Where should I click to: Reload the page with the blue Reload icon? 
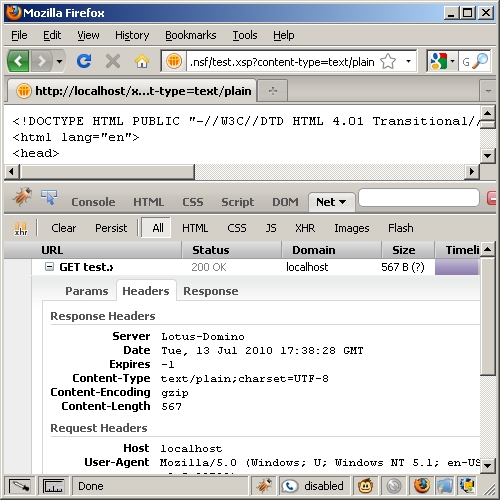coord(84,61)
